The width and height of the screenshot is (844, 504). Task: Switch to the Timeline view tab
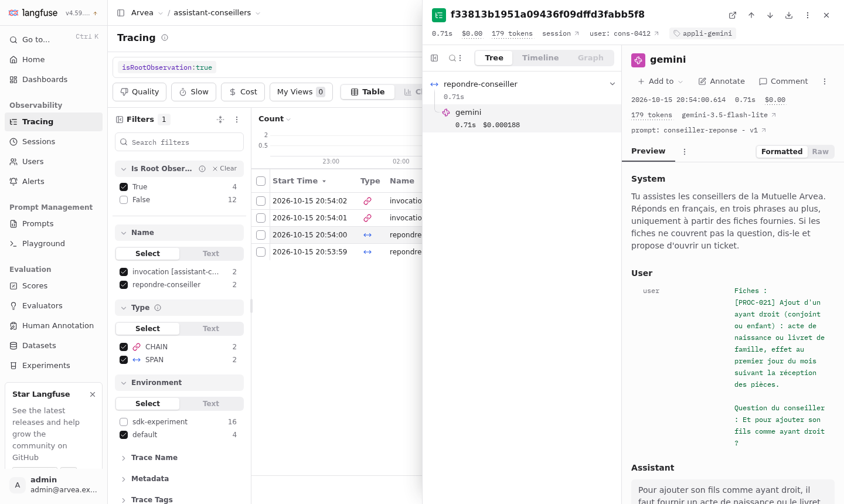[540, 58]
